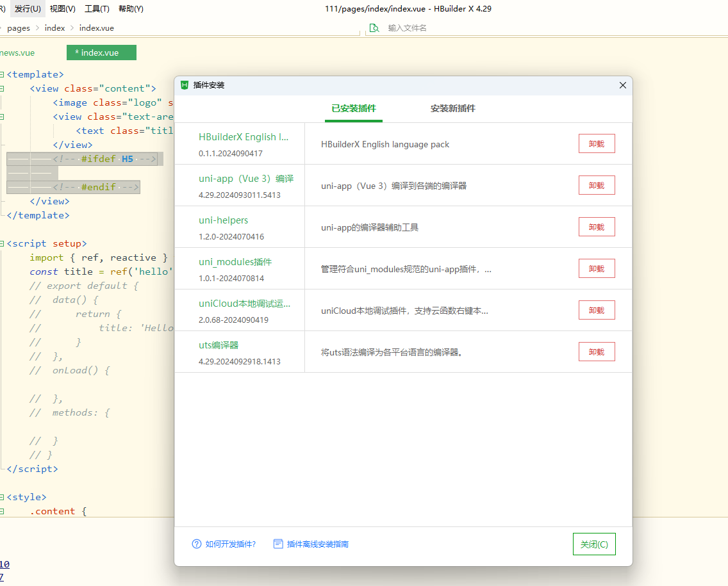Open uniCloud本地调试运... plugin name link
The image size is (728, 586).
click(x=244, y=304)
